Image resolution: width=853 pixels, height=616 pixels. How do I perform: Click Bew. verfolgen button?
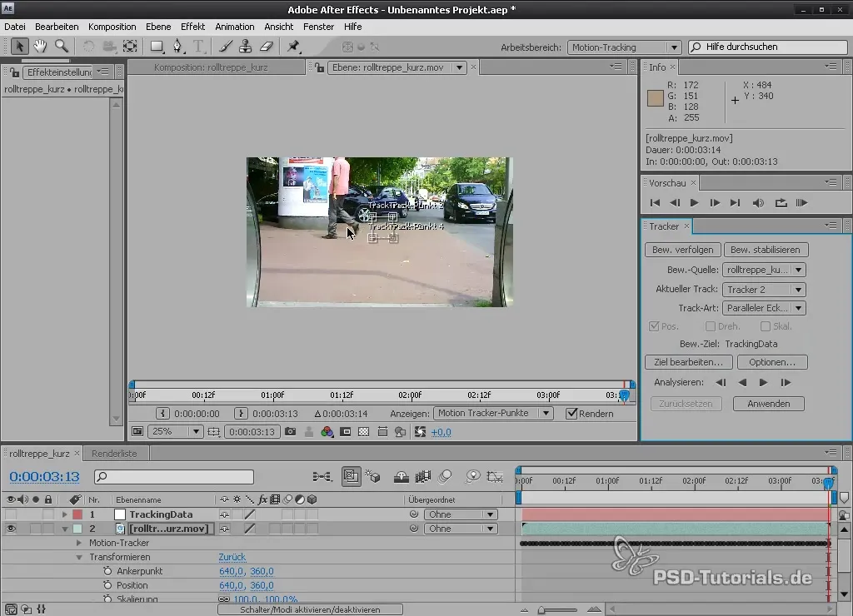click(x=683, y=250)
